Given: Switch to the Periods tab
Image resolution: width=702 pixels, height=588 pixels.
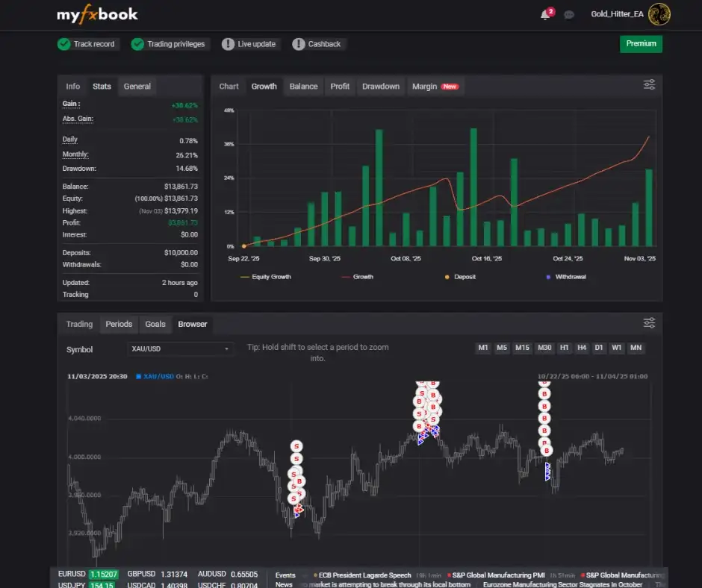Looking at the screenshot, I should pos(119,325).
